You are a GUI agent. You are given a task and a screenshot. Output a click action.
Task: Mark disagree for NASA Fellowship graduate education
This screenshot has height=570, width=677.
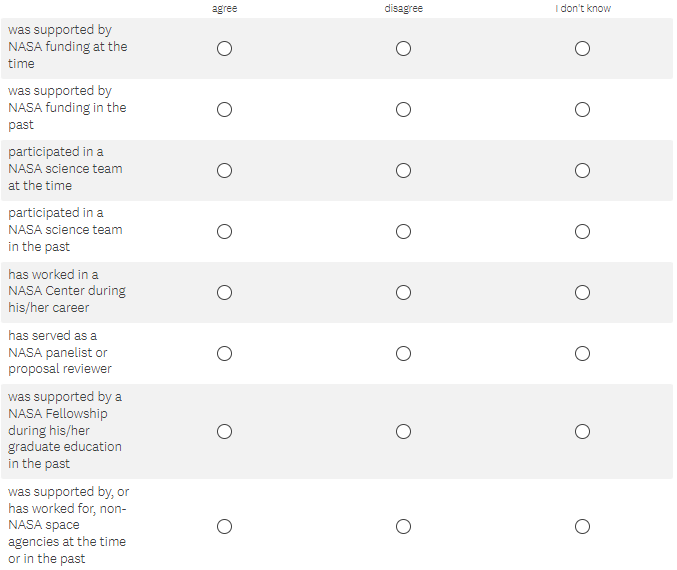click(403, 431)
